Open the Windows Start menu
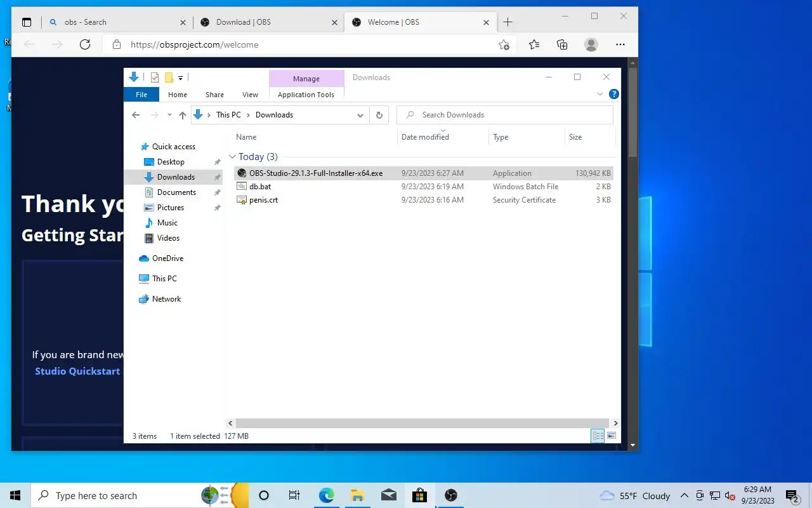812x508 pixels. coord(15,495)
